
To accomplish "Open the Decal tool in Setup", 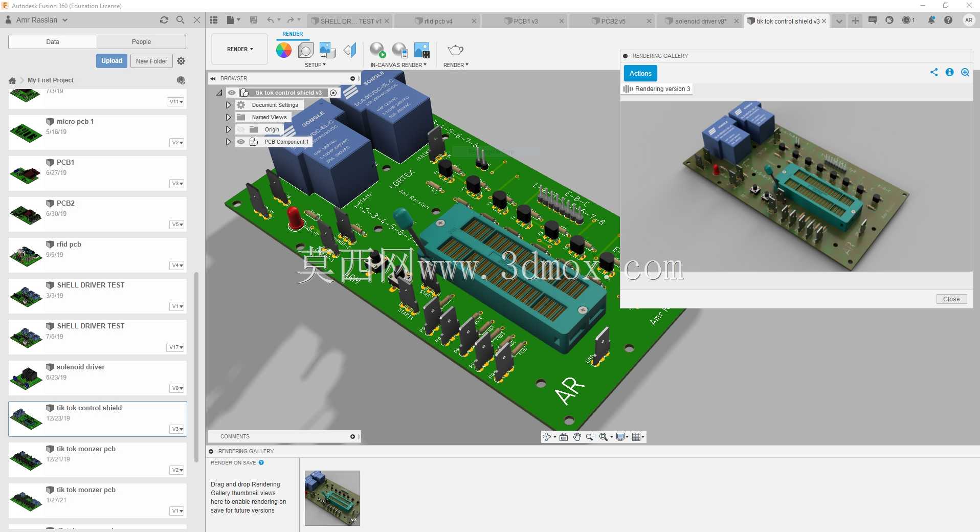I will pos(327,50).
